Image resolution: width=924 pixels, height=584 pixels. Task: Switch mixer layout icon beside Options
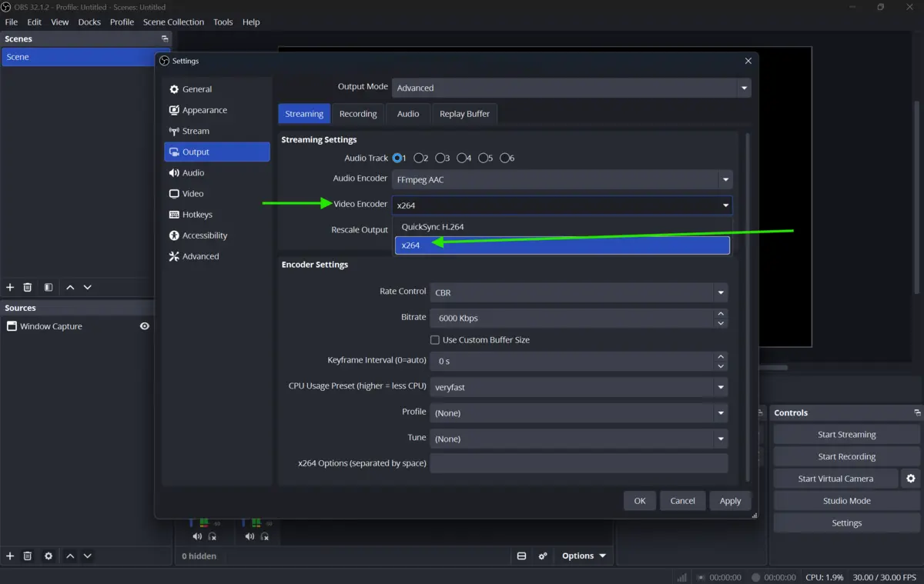pyautogui.click(x=521, y=556)
